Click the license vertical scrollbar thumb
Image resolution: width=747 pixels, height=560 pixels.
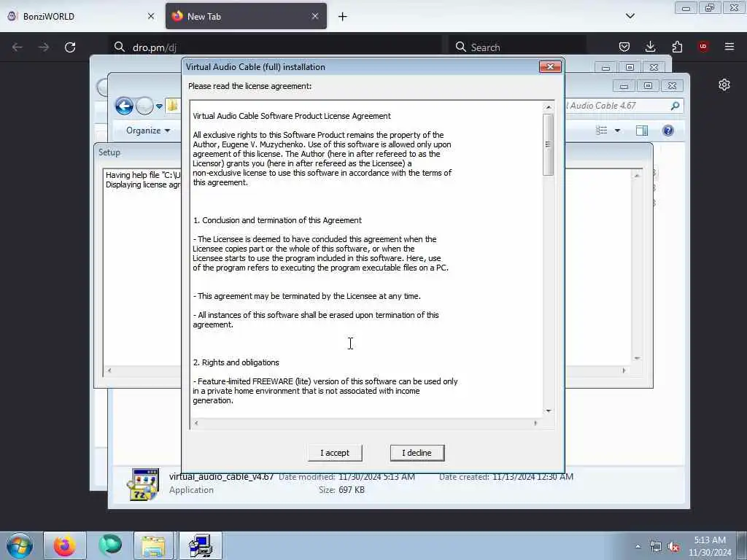tap(549, 144)
